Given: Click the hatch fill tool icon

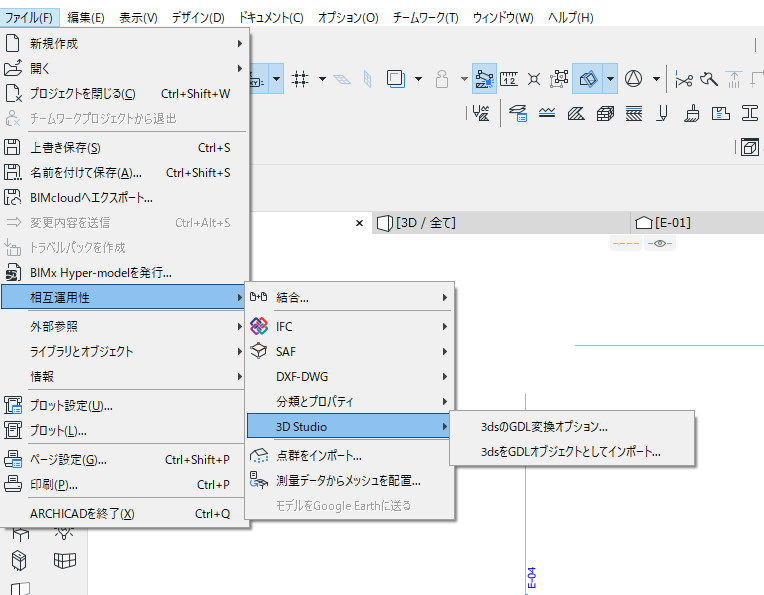Looking at the screenshot, I should [576, 114].
